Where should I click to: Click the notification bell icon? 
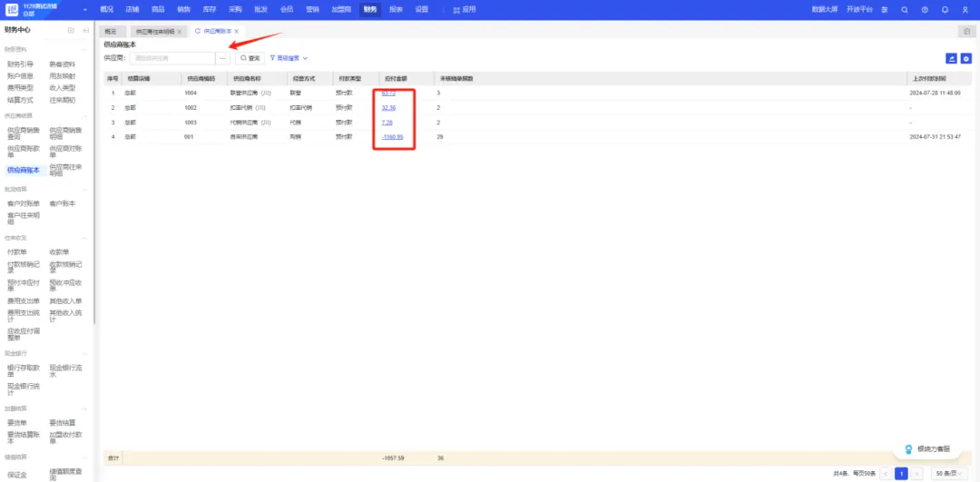[945, 9]
